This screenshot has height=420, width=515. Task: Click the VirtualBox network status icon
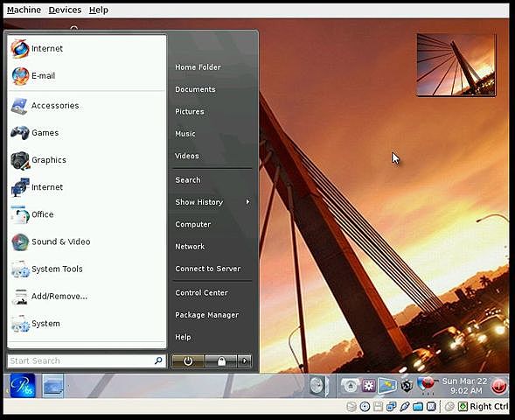point(391,407)
